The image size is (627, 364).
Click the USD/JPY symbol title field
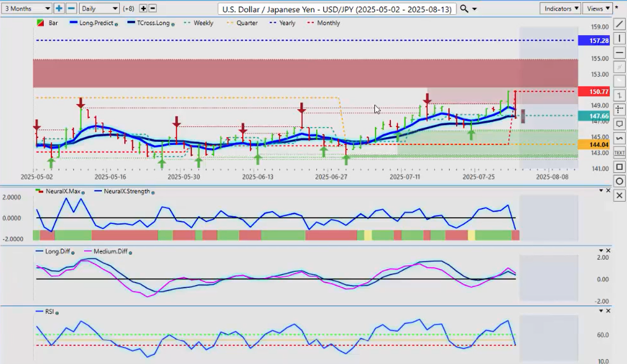[337, 9]
